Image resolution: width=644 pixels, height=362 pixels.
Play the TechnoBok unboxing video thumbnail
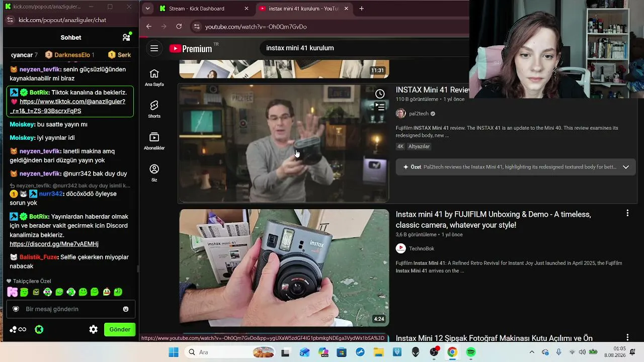(284, 267)
